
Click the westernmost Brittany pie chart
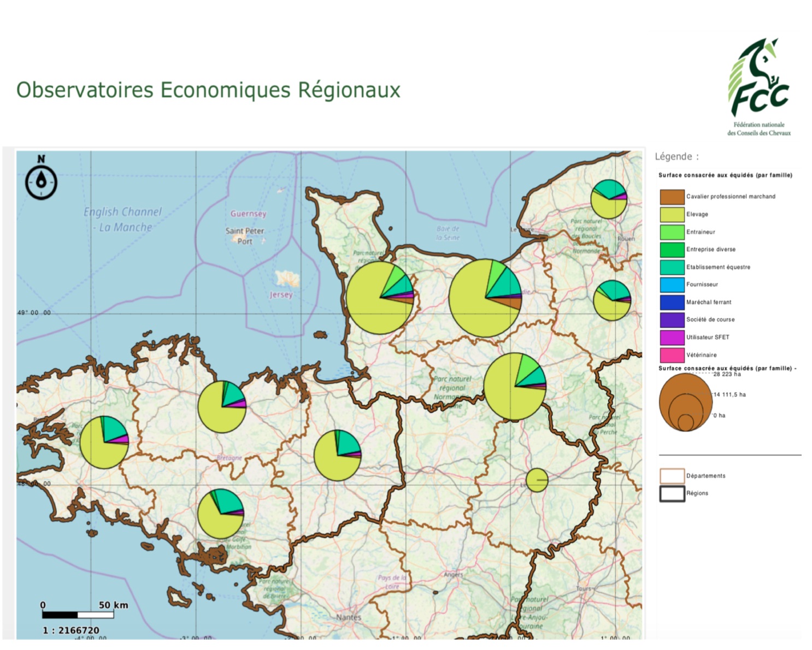(x=104, y=442)
